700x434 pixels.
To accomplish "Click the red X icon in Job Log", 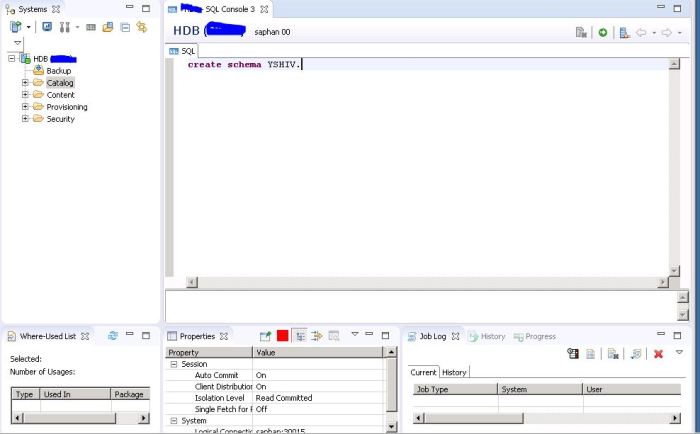I will (658, 354).
